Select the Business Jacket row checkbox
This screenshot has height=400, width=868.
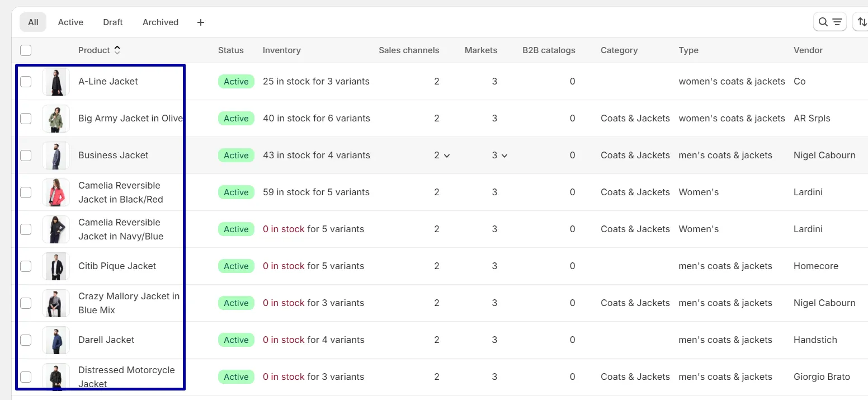(26, 156)
